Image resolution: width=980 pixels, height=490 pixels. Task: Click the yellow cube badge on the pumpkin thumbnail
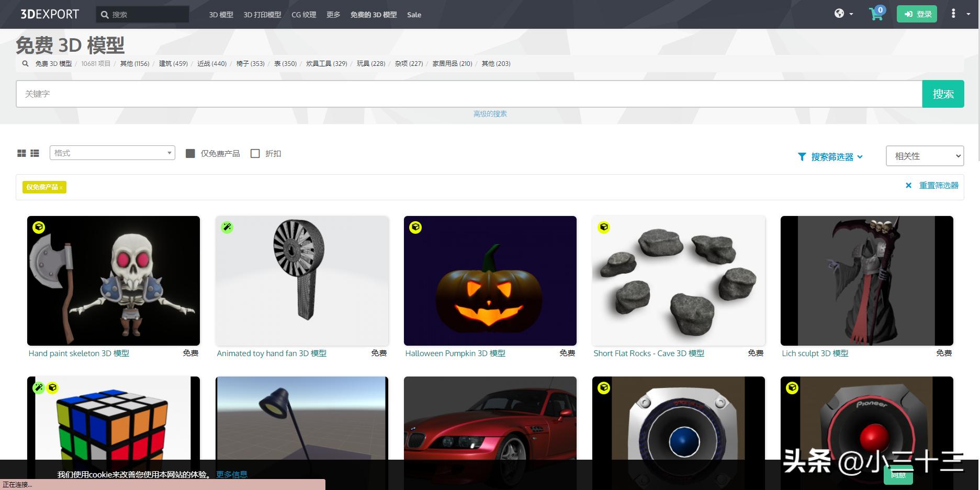click(415, 227)
